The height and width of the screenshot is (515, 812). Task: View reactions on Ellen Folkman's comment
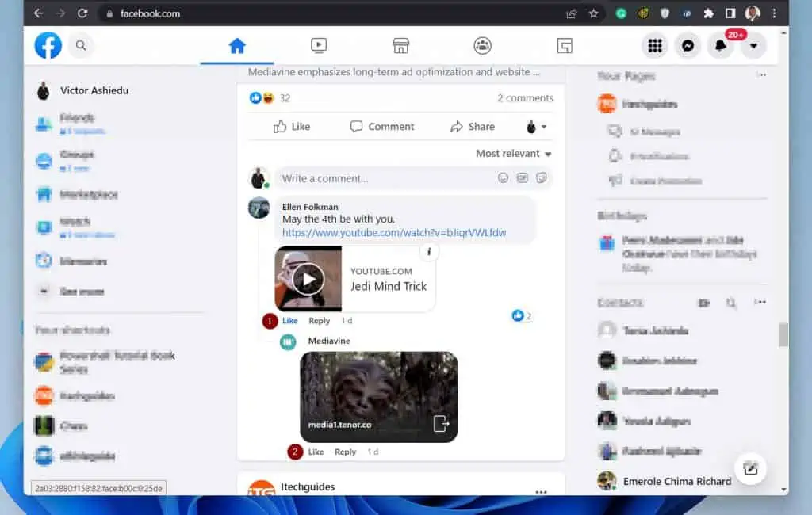522,315
